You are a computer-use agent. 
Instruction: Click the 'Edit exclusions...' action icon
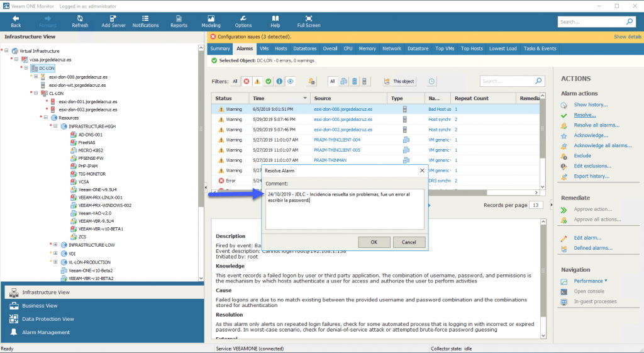click(564, 166)
